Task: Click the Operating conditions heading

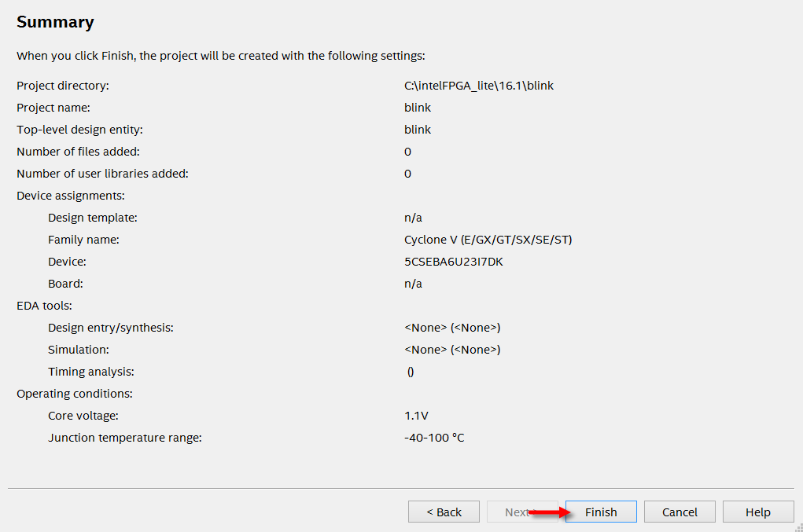Action: (74, 393)
